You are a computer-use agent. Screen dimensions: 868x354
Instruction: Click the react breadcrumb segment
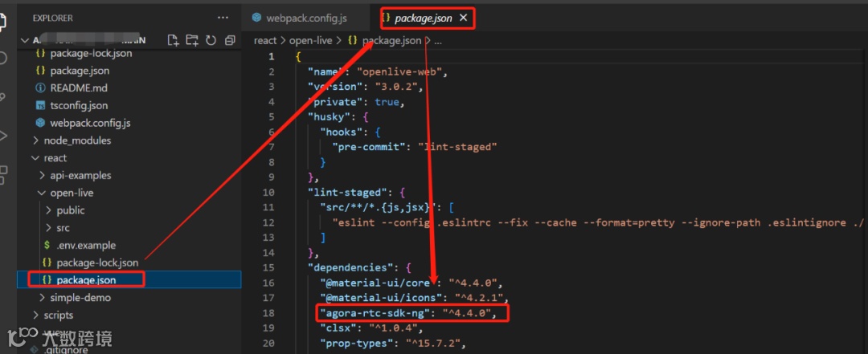click(265, 40)
